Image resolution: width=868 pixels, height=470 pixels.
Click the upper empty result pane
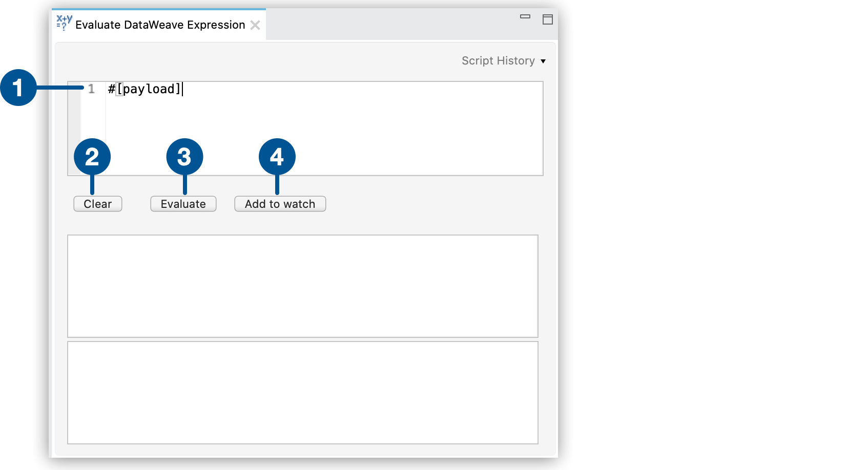(302, 286)
